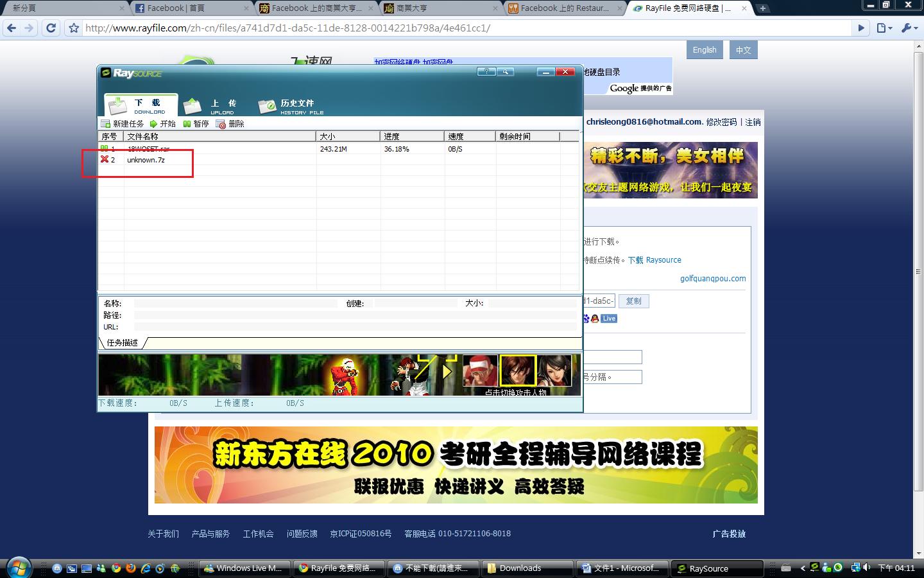This screenshot has width=924, height=578.
Task: Open the 关于我们 footer link
Action: [163, 534]
